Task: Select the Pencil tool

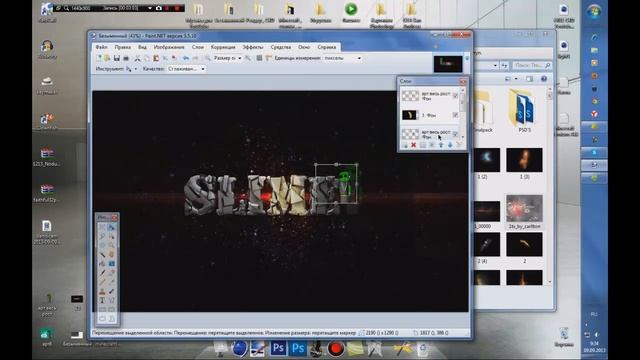Action: click(102, 281)
